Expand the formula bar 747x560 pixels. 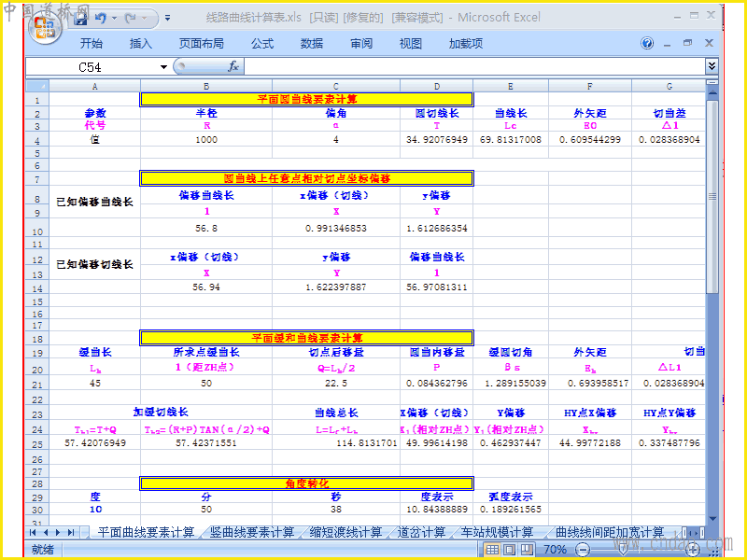(712, 65)
